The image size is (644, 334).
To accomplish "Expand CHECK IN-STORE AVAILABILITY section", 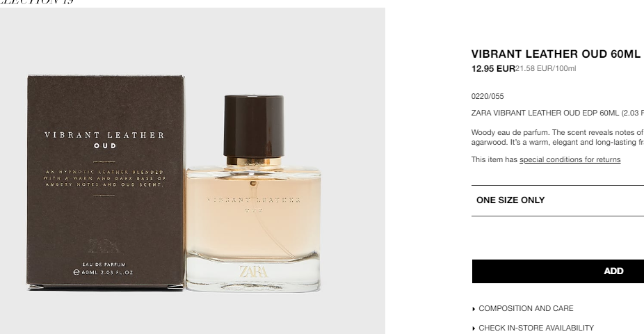I will point(536,328).
